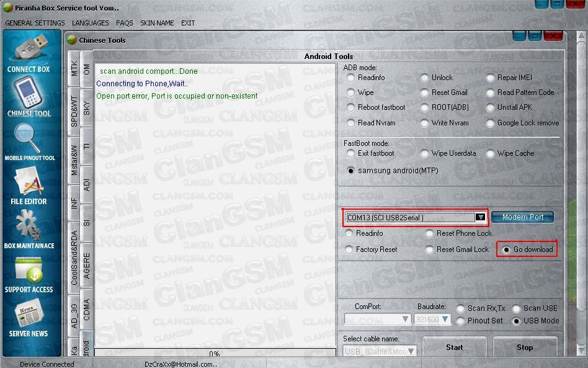Open the SKY vertical tab
This screenshot has height=368, width=588.
tap(87, 108)
